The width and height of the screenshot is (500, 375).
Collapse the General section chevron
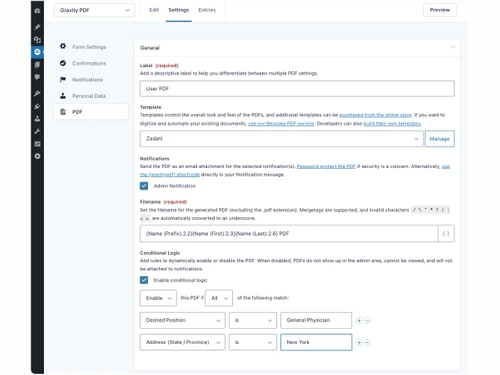pyautogui.click(x=453, y=47)
